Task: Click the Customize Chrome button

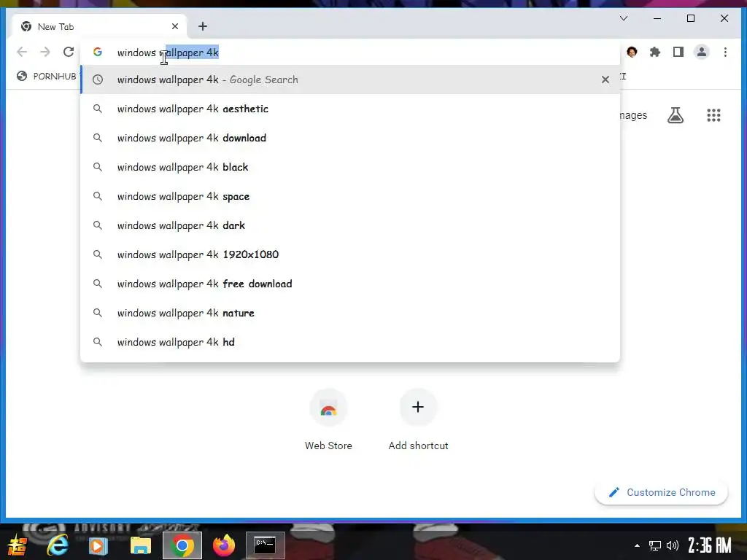Action: tap(661, 492)
